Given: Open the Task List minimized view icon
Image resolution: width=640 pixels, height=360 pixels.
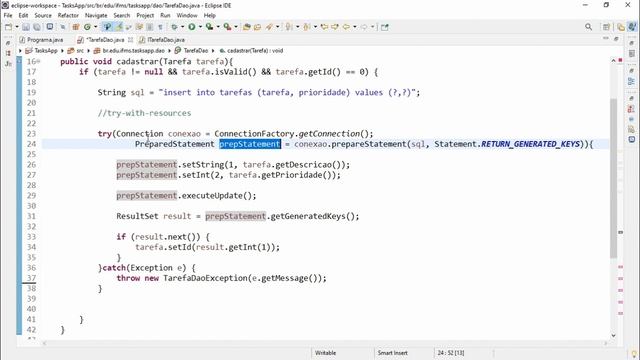Looking at the screenshot, I should tap(631, 53).
